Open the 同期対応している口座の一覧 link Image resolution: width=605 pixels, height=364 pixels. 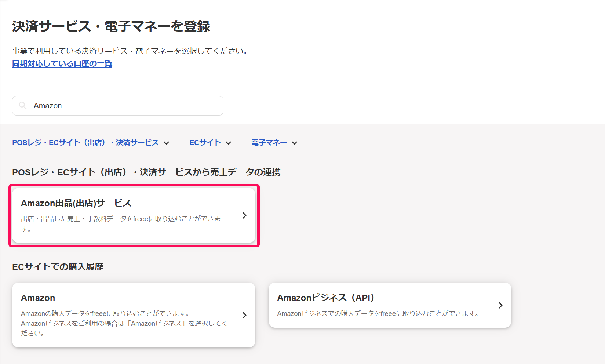62,63
